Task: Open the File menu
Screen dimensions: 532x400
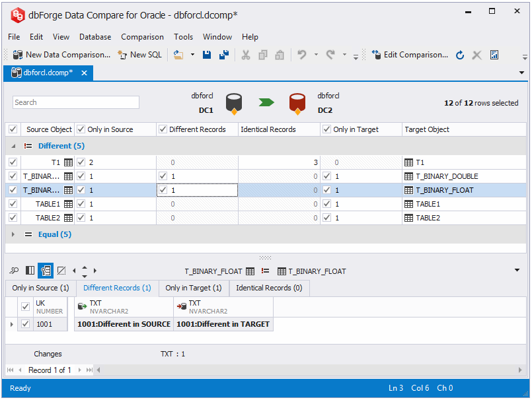Action: coord(14,36)
